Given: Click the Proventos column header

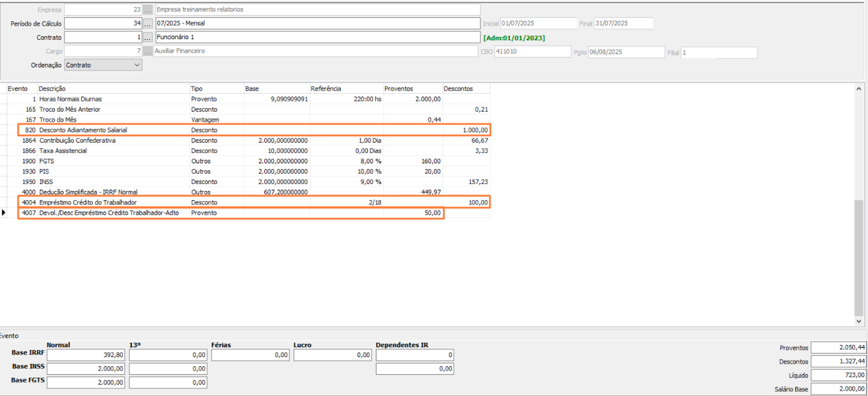Looking at the screenshot, I should (413, 88).
